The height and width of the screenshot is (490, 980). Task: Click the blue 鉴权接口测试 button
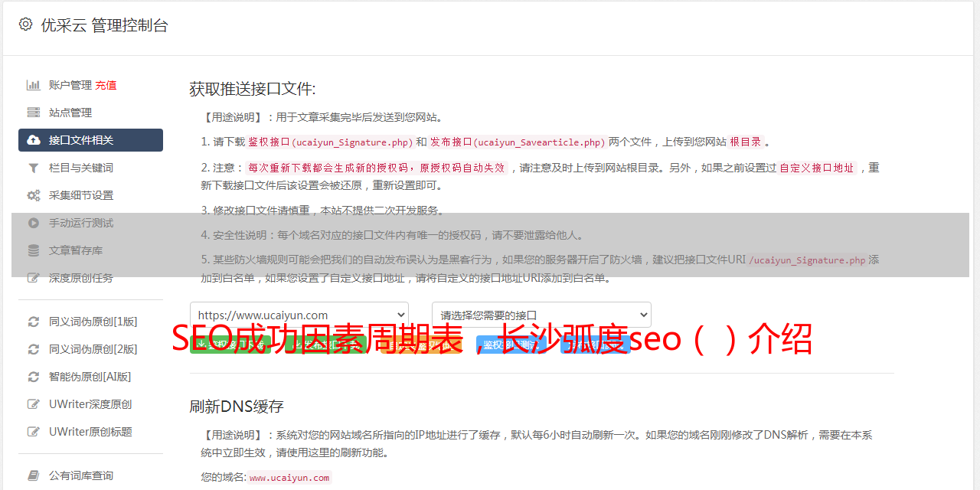(x=511, y=345)
